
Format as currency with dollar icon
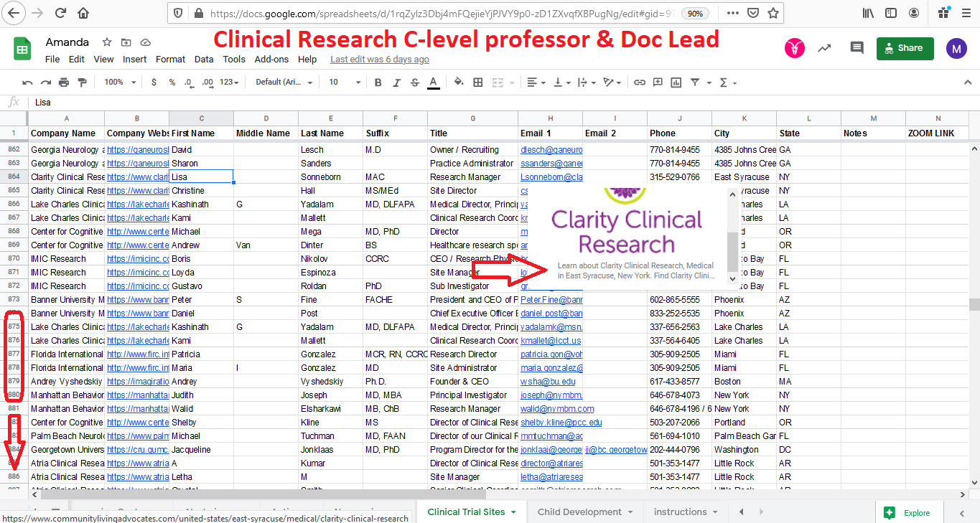(154, 83)
